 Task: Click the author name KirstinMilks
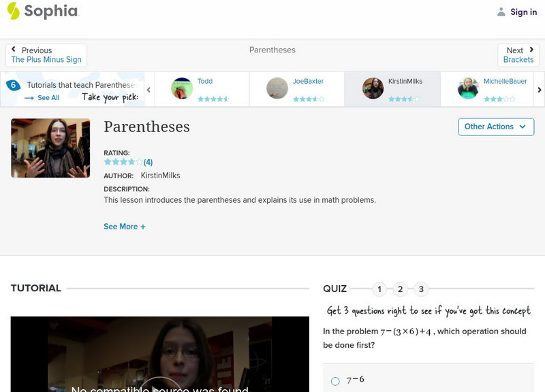(160, 176)
